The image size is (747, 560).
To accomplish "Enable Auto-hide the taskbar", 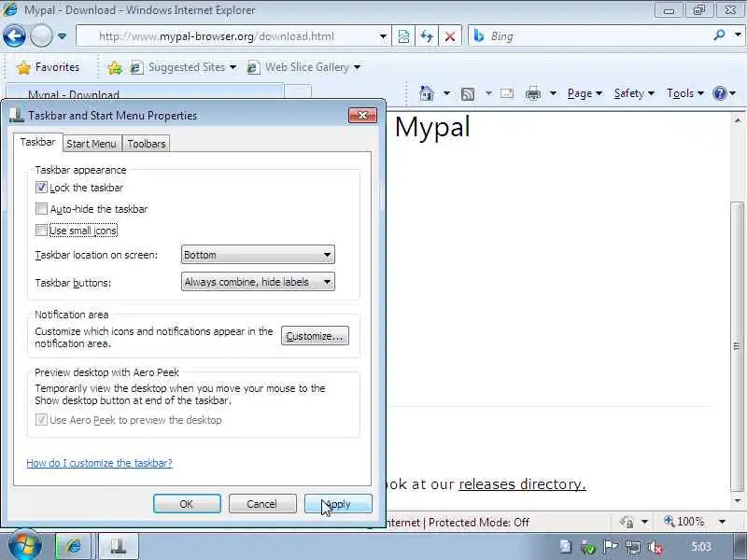I will coord(41,208).
